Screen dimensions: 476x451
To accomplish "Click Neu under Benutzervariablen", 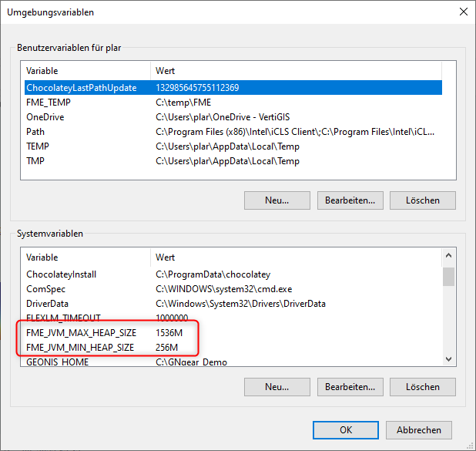I will 277,200.
